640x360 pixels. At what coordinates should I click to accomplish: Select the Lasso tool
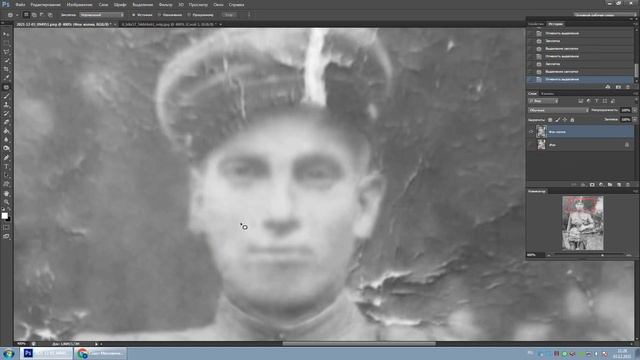coord(6,52)
